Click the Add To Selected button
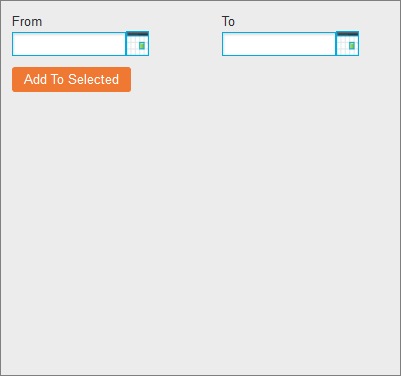401x376 pixels. pos(71,79)
